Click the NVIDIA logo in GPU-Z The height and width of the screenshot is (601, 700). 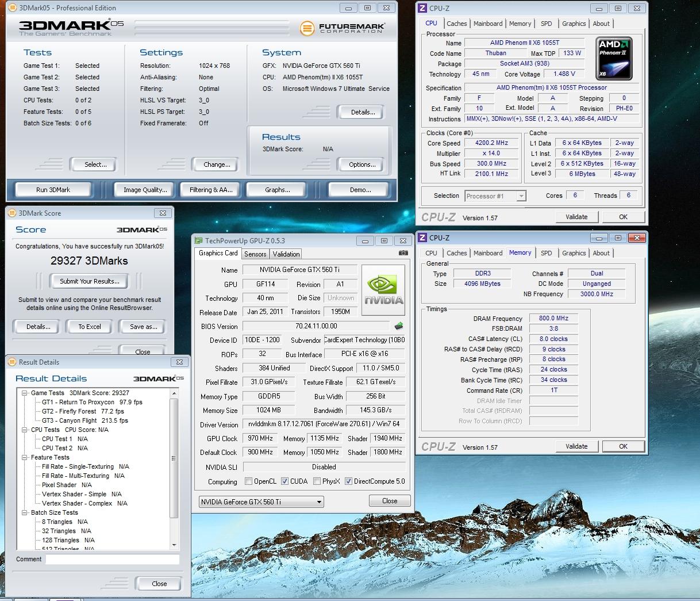pyautogui.click(x=384, y=290)
